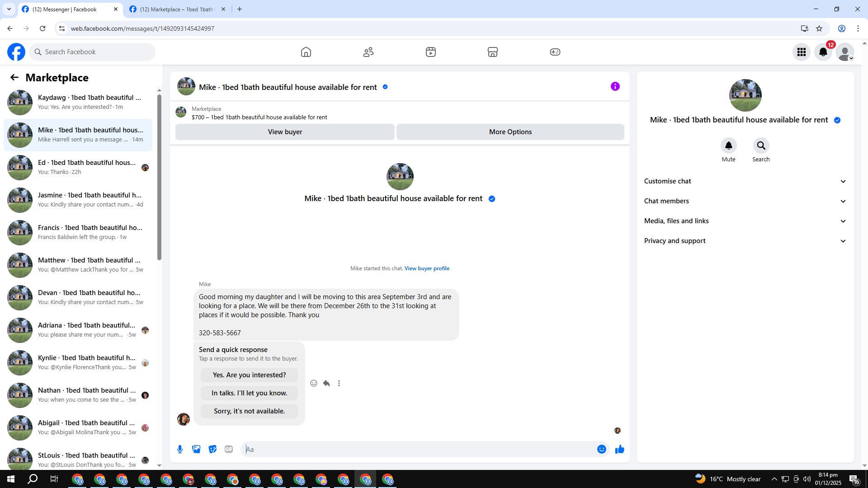Open Windows Start menu

point(11,479)
